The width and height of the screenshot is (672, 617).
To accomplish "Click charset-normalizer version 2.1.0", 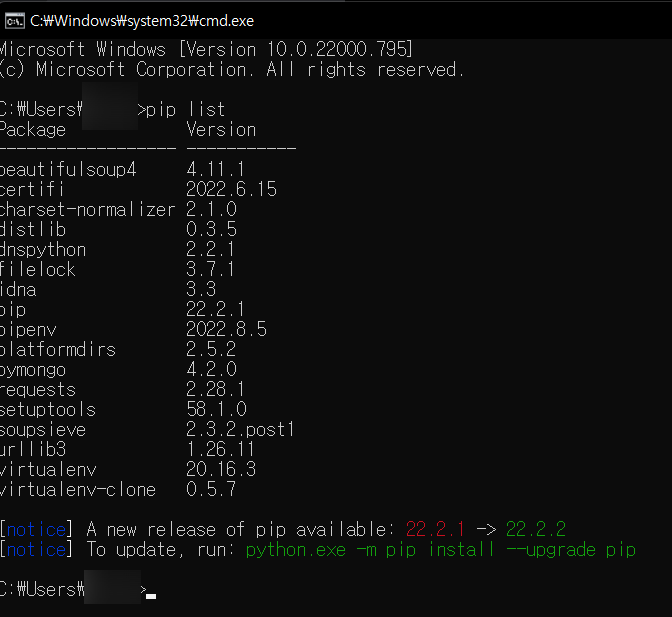I will pos(211,209).
